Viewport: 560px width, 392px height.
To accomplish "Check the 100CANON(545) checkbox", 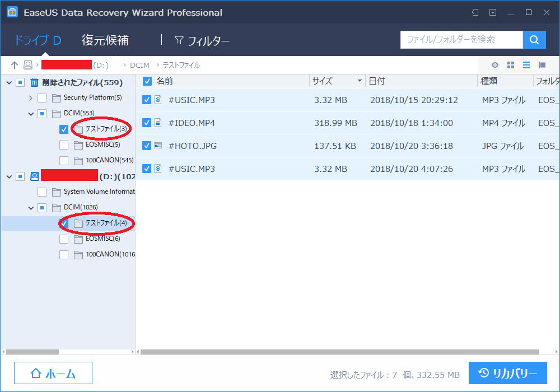I will [x=64, y=161].
